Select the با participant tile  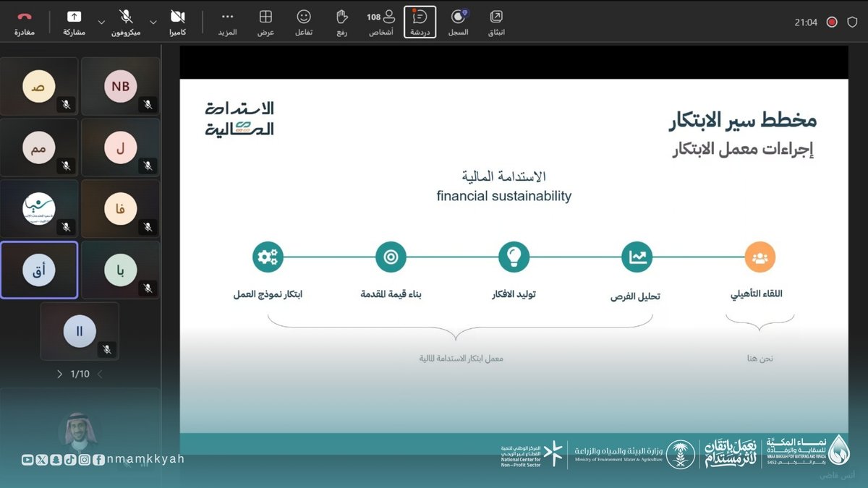(x=120, y=270)
